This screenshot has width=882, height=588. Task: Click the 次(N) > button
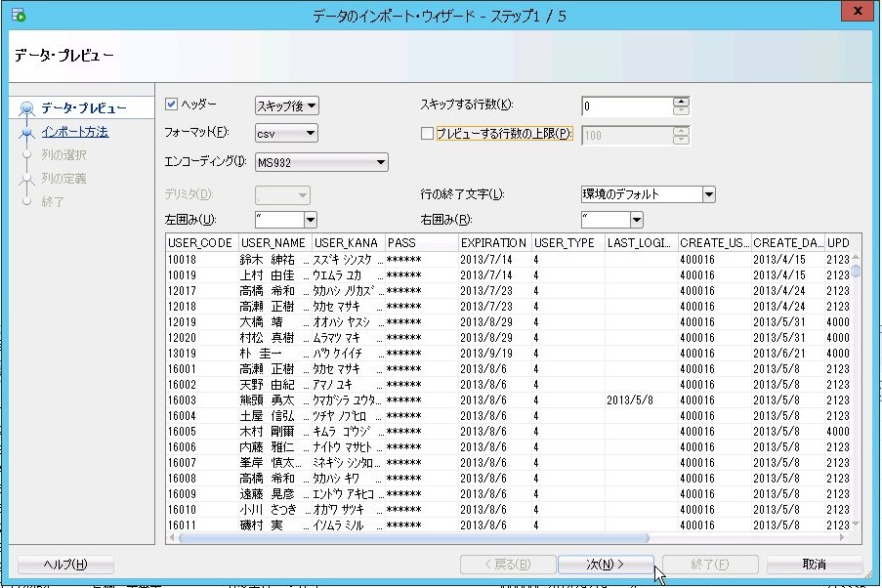[x=605, y=565]
